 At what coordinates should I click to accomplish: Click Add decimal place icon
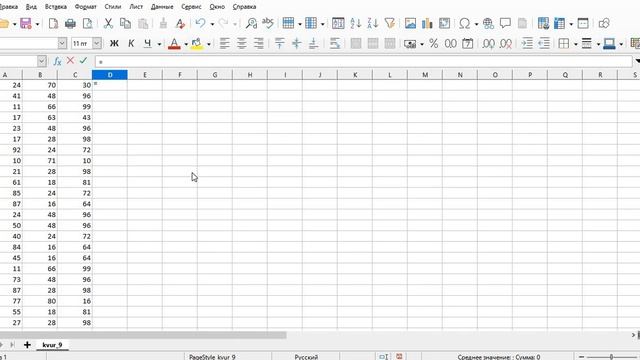[x=488, y=43]
